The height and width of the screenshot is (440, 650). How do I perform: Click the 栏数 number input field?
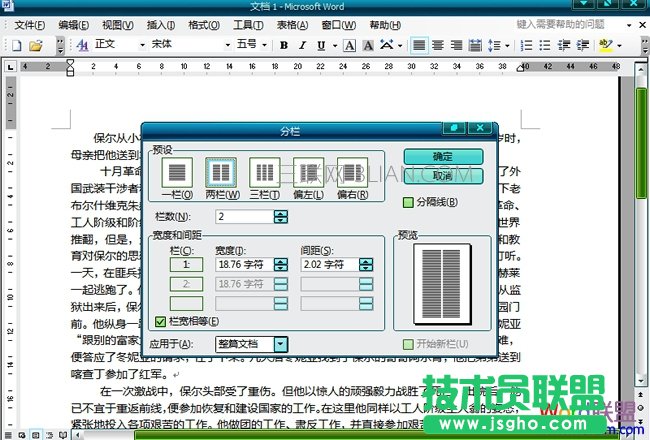click(x=245, y=216)
